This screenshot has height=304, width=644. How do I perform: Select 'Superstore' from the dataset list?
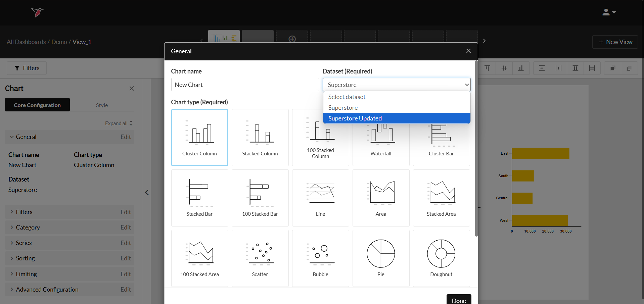[x=397, y=108]
